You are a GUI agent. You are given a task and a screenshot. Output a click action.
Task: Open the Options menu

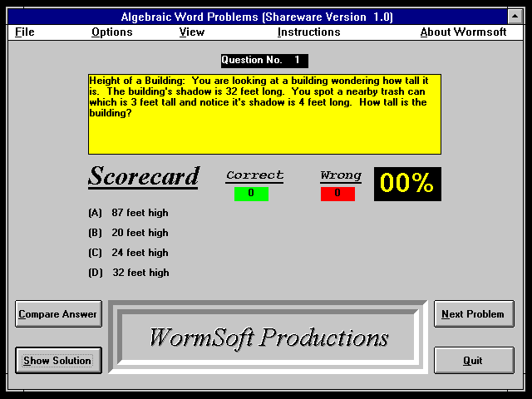(112, 32)
